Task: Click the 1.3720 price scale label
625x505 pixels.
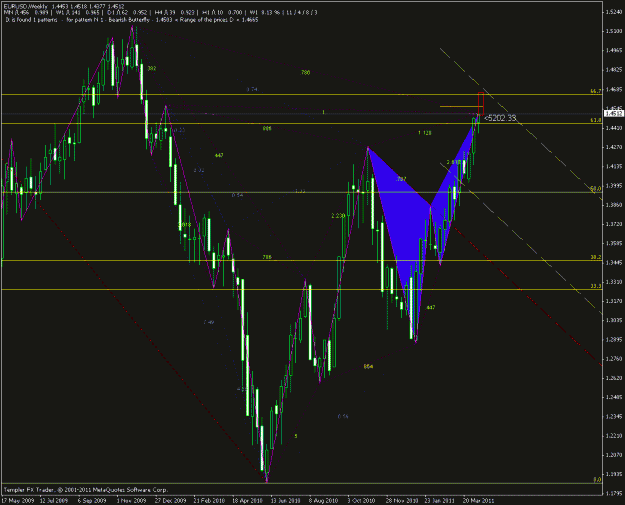Action: point(614,224)
